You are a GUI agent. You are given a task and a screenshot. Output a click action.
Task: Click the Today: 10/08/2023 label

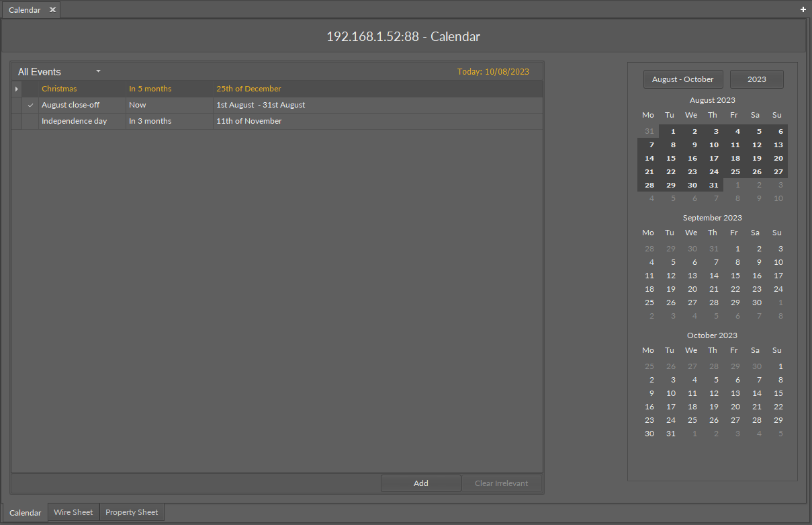coord(493,71)
